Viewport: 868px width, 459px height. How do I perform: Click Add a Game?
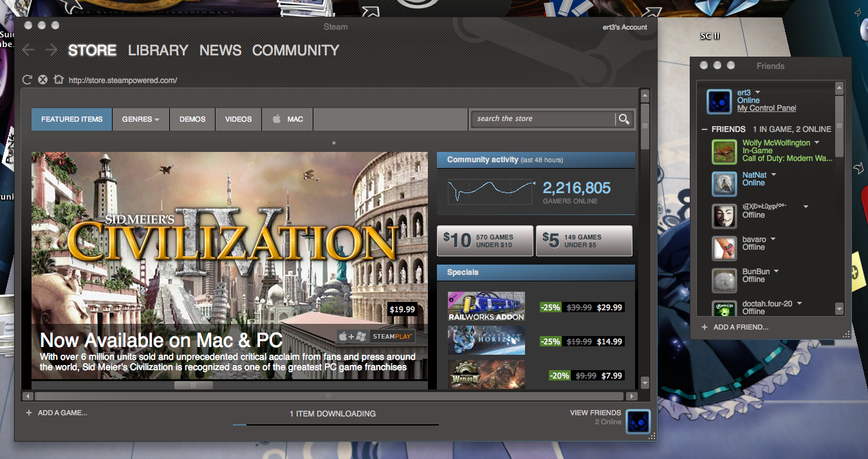[62, 413]
